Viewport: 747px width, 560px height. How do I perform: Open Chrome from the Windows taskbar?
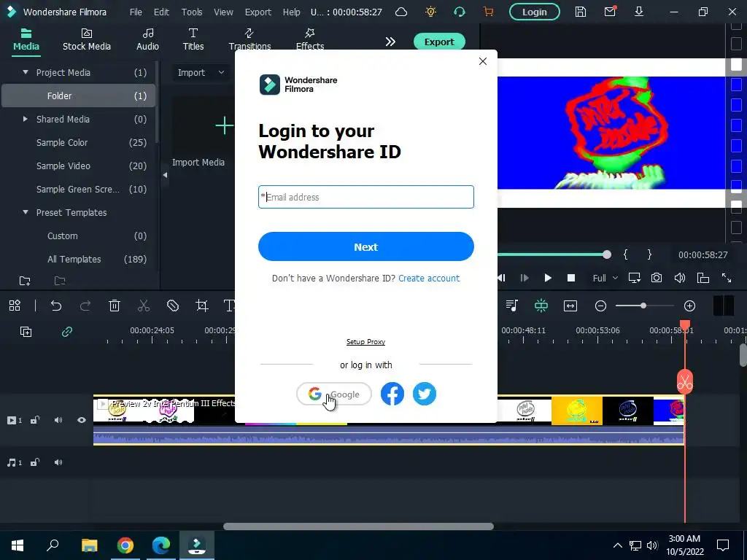click(x=125, y=545)
